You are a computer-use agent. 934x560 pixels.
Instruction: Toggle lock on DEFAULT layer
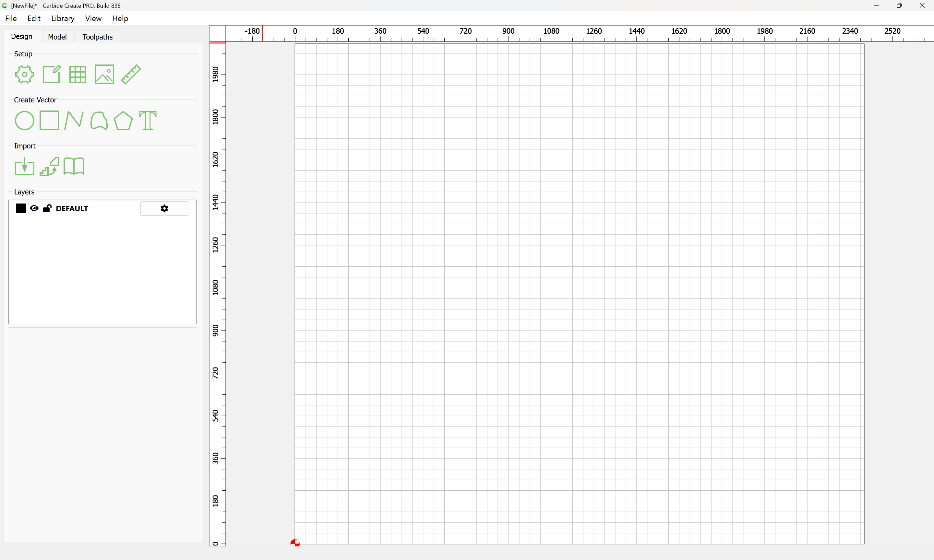[47, 208]
